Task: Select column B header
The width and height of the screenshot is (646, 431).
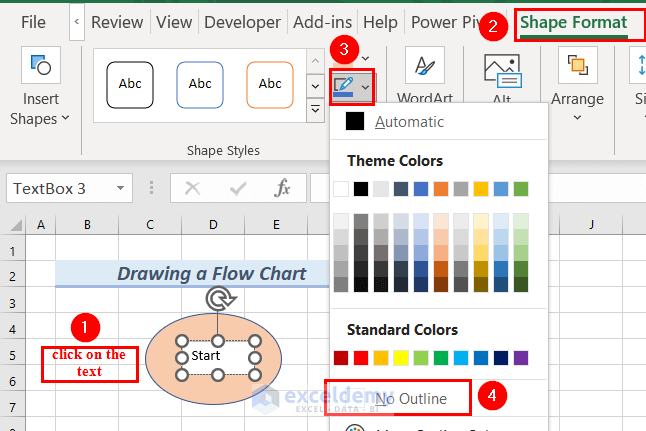Action: [87, 225]
